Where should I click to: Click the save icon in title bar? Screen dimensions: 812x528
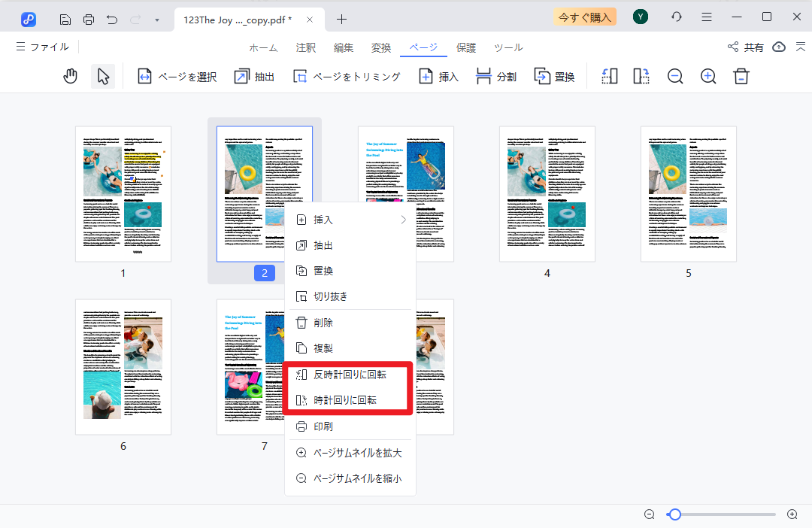click(x=65, y=19)
